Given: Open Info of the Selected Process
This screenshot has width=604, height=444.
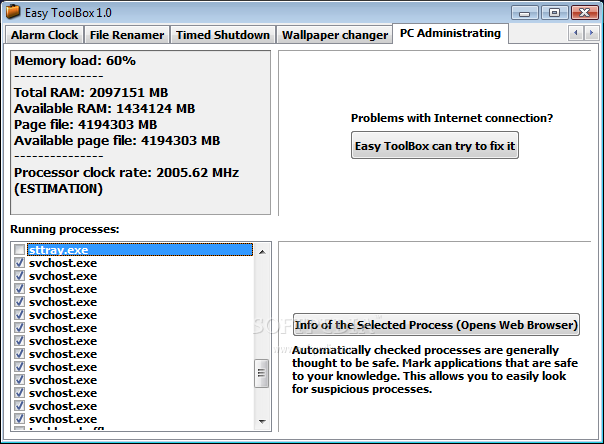Looking at the screenshot, I should tap(436, 325).
